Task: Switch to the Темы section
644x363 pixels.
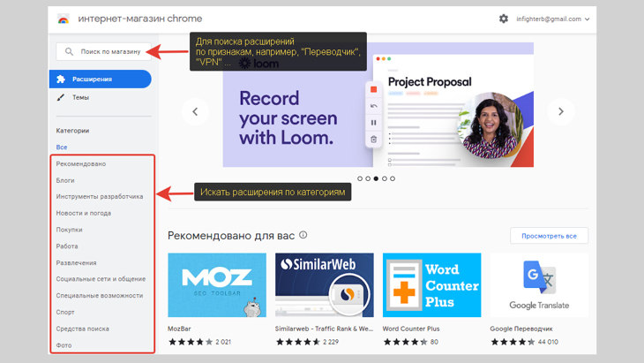Action: click(x=80, y=97)
